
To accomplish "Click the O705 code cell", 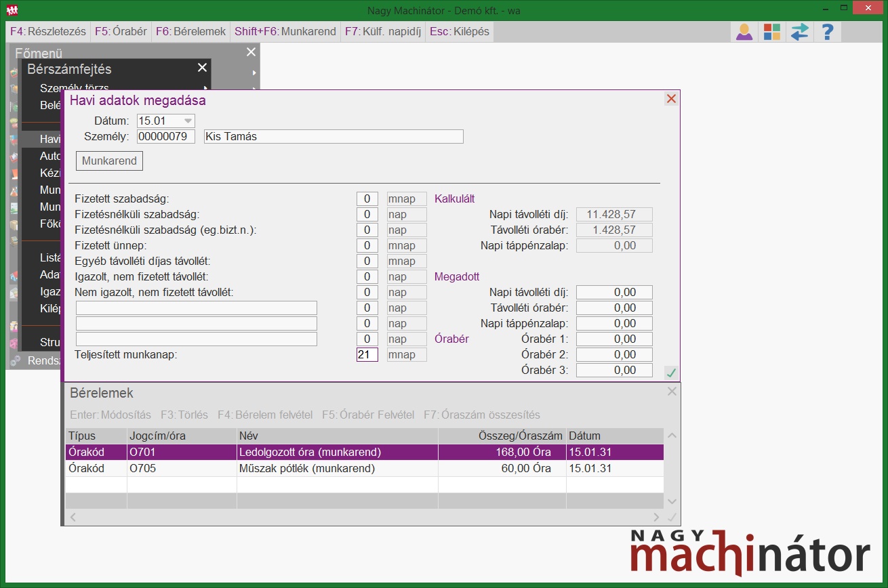I will 182,468.
